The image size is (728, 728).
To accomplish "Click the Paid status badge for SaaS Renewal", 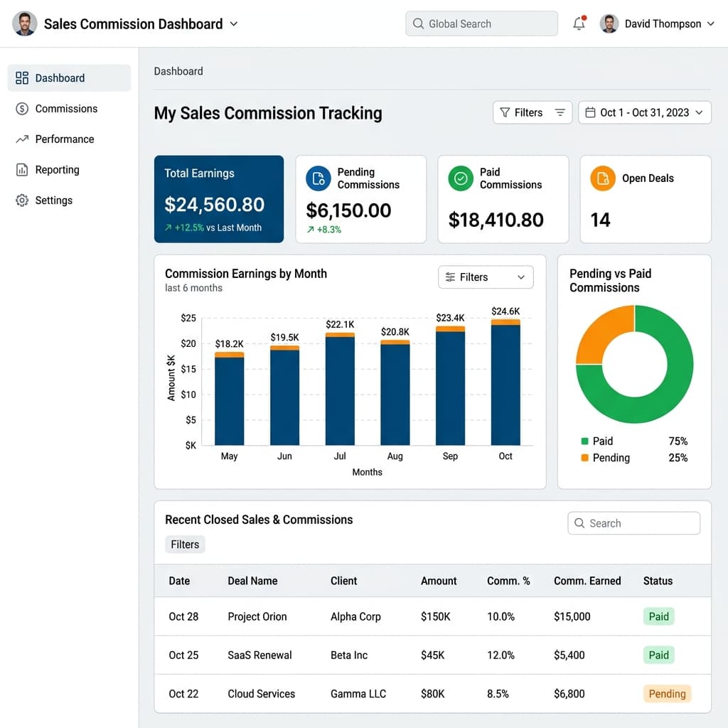I will (658, 655).
